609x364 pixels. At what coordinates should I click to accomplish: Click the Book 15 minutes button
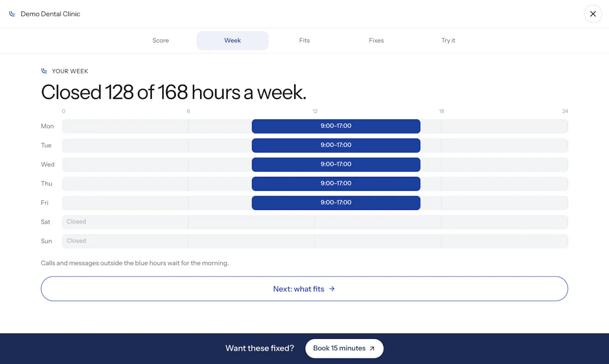[344, 348]
